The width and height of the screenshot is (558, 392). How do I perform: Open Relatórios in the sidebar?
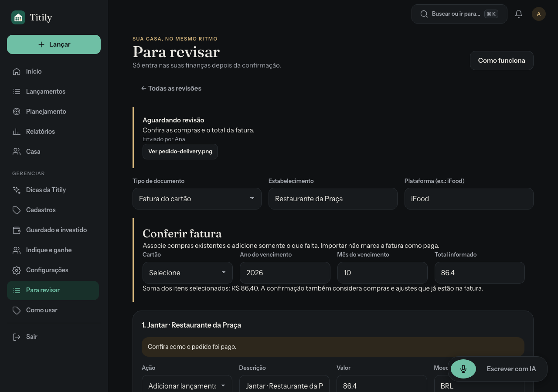click(x=54, y=132)
